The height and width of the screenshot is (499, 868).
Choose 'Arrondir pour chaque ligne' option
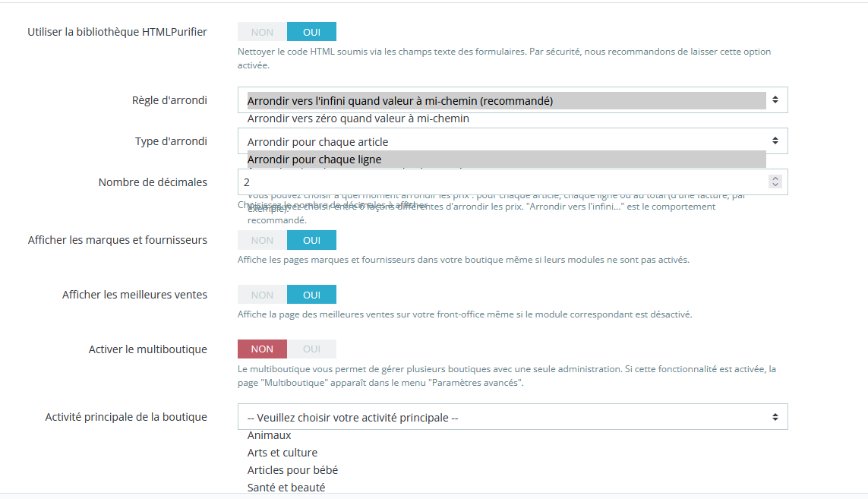pos(507,159)
